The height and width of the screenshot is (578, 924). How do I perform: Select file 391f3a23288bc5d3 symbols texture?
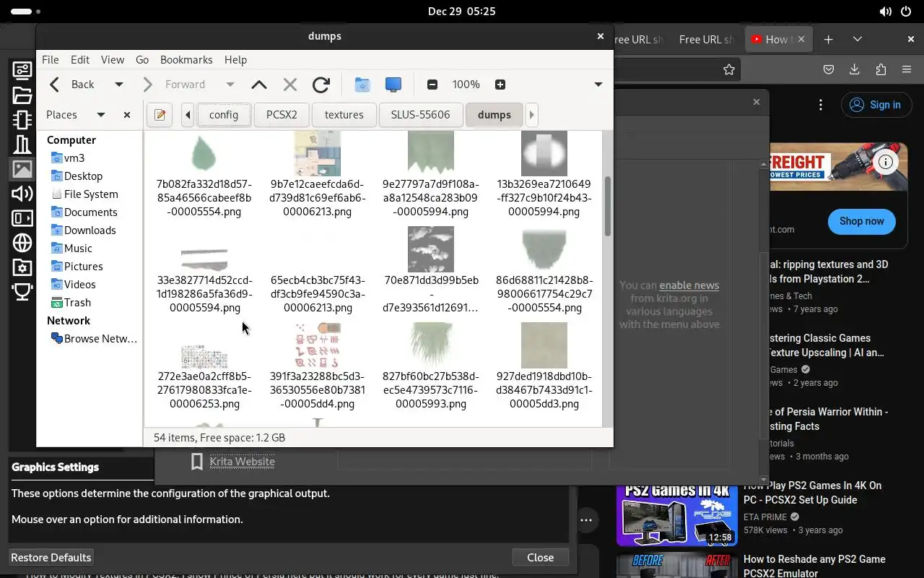(x=318, y=366)
